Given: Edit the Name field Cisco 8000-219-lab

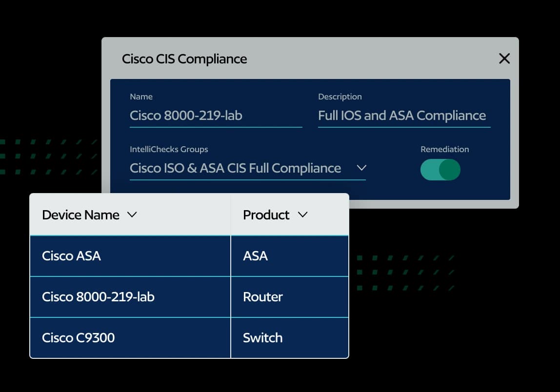Looking at the screenshot, I should pyautogui.click(x=216, y=116).
